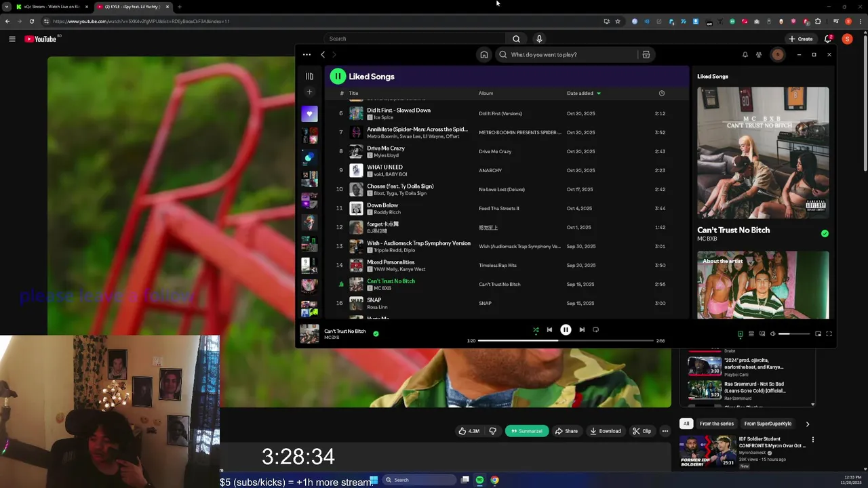
Task: Click Can't Trust No Bitch album cover
Action: tap(763, 152)
